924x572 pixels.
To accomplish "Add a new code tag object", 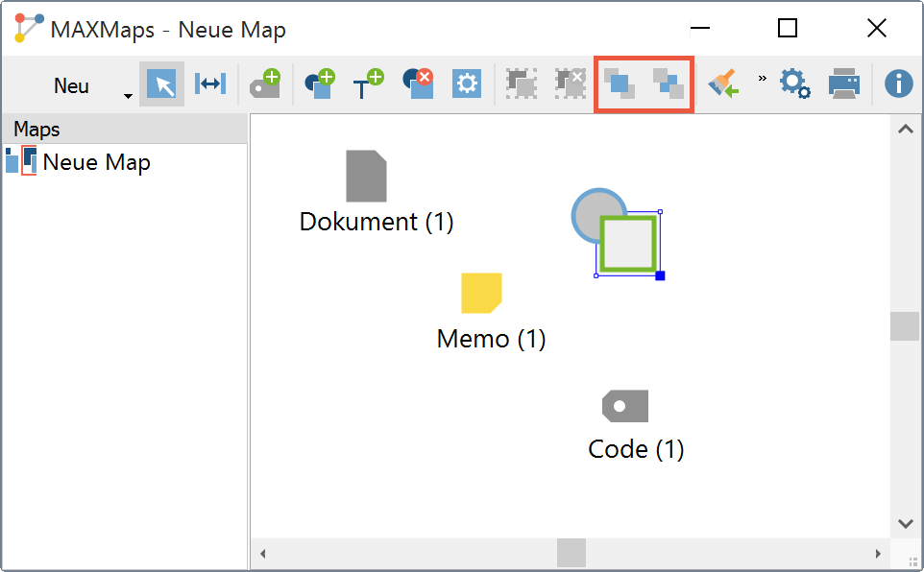I will (265, 83).
